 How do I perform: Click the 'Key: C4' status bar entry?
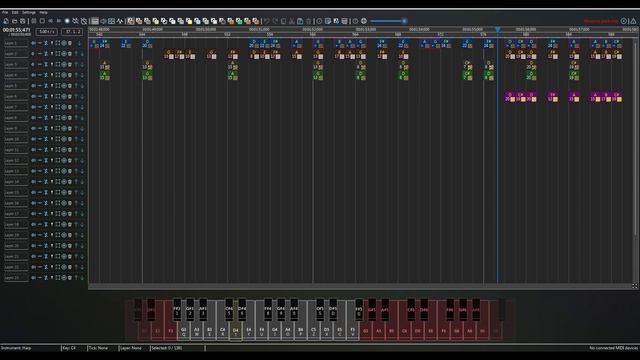(x=69, y=348)
